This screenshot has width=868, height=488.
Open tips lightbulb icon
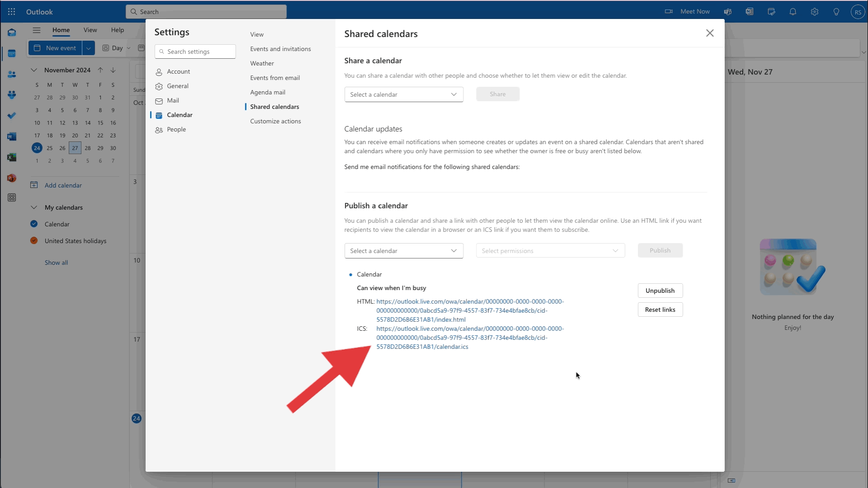click(836, 12)
